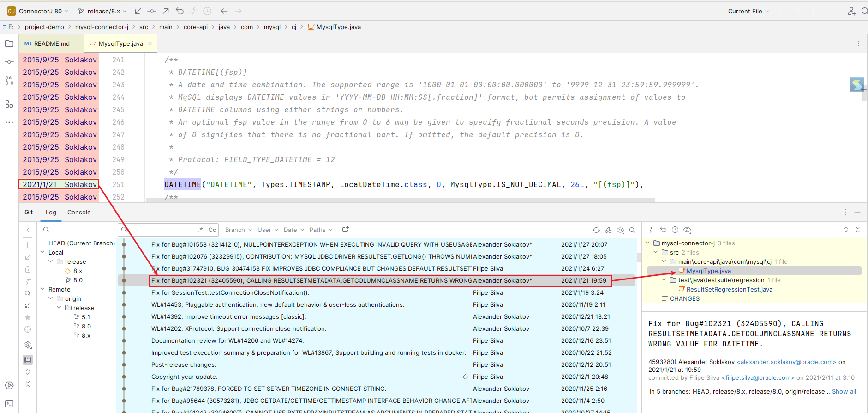Click the Update Project arrow in the top toolbar

138,11
